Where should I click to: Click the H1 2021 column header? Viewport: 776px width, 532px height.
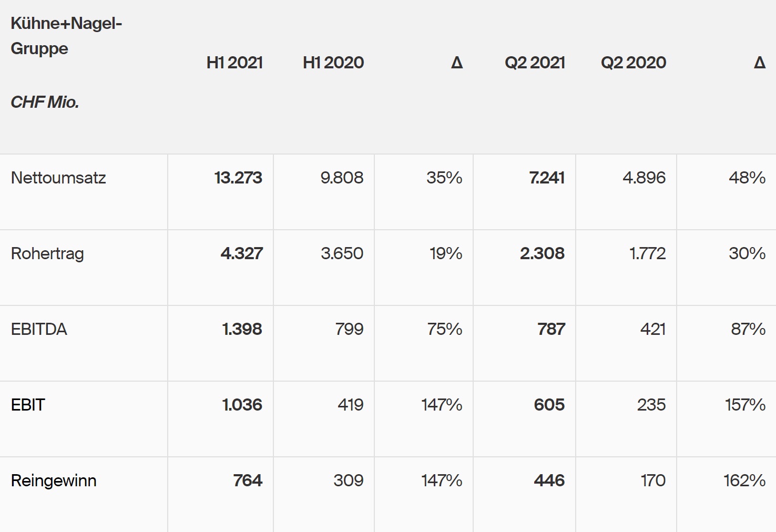(x=234, y=63)
